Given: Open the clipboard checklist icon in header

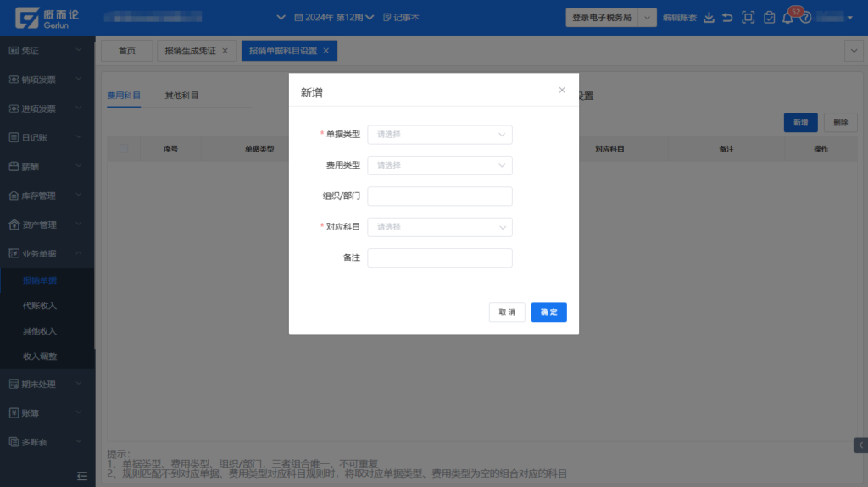Looking at the screenshot, I should coord(769,18).
